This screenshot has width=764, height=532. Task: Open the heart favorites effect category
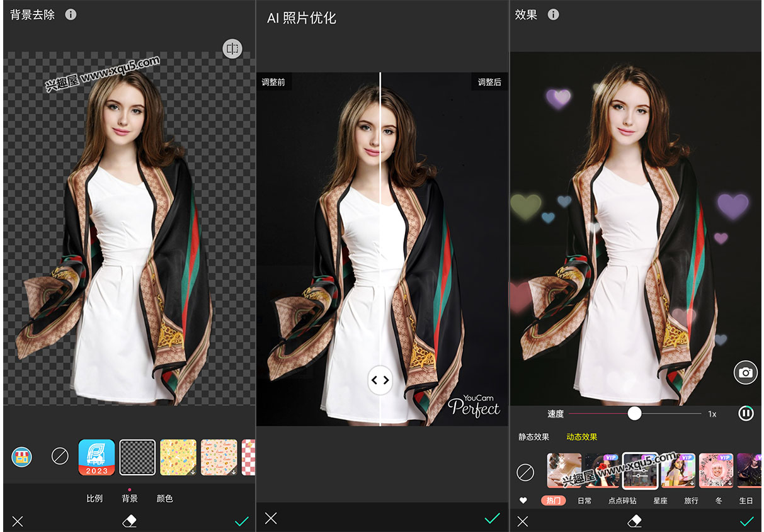tap(523, 501)
